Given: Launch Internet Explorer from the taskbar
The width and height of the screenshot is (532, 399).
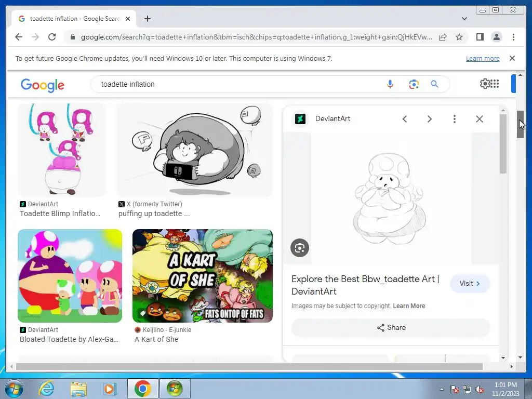Looking at the screenshot, I should [46, 389].
